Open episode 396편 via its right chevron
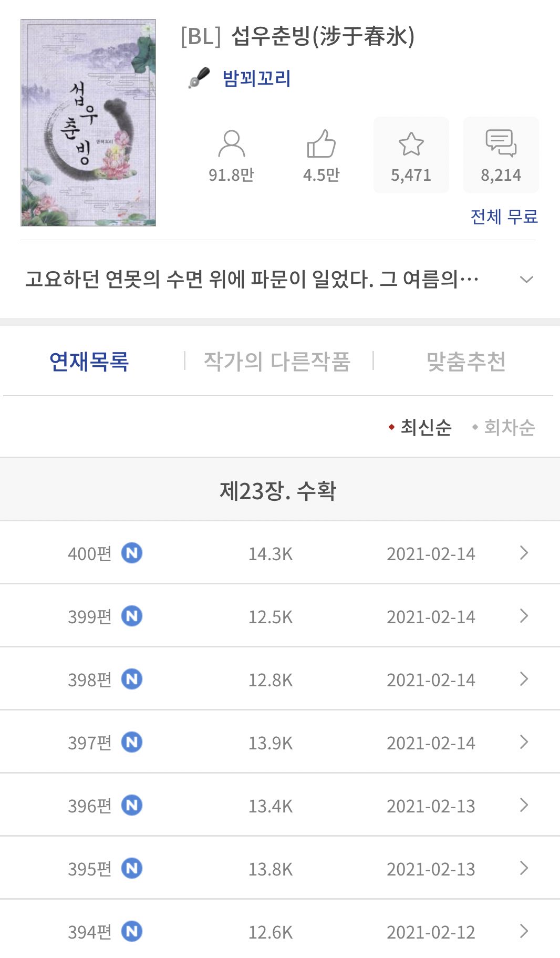This screenshot has width=560, height=958. click(524, 805)
